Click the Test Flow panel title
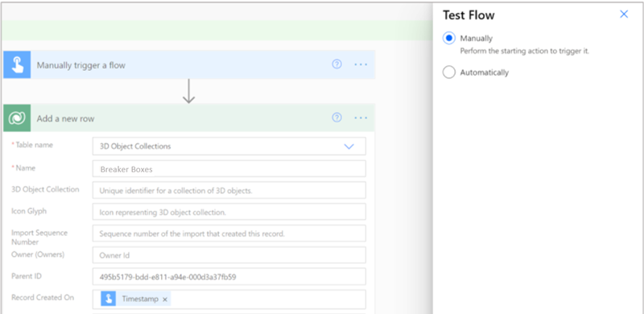This screenshot has width=644, height=314. pyautogui.click(x=469, y=15)
